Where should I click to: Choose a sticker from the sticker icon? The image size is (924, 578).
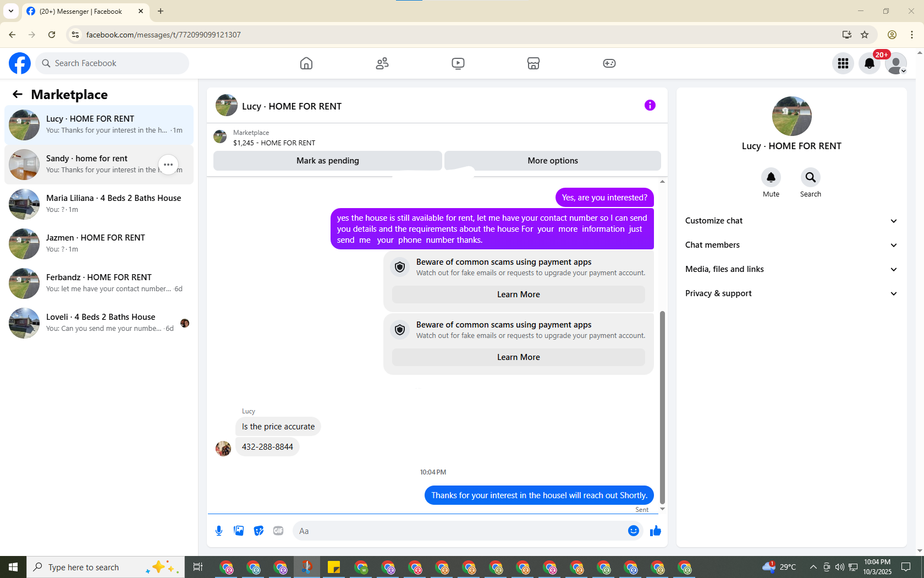258,531
